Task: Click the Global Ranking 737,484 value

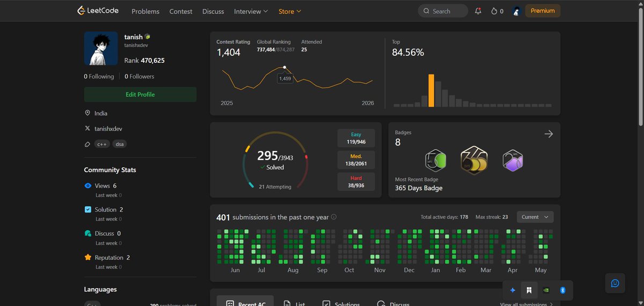Action: [x=266, y=49]
